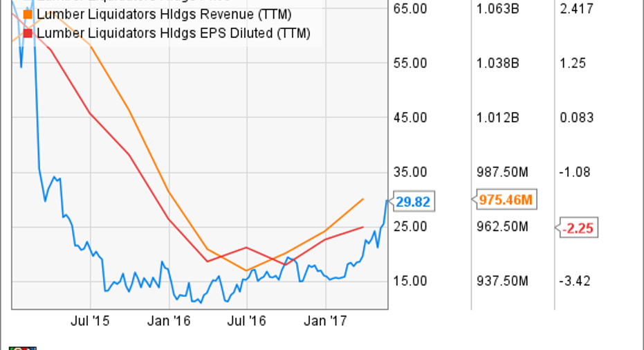This screenshot has height=350, width=644.
Task: Click the 1.063B revenue axis label
Action: [498, 9]
